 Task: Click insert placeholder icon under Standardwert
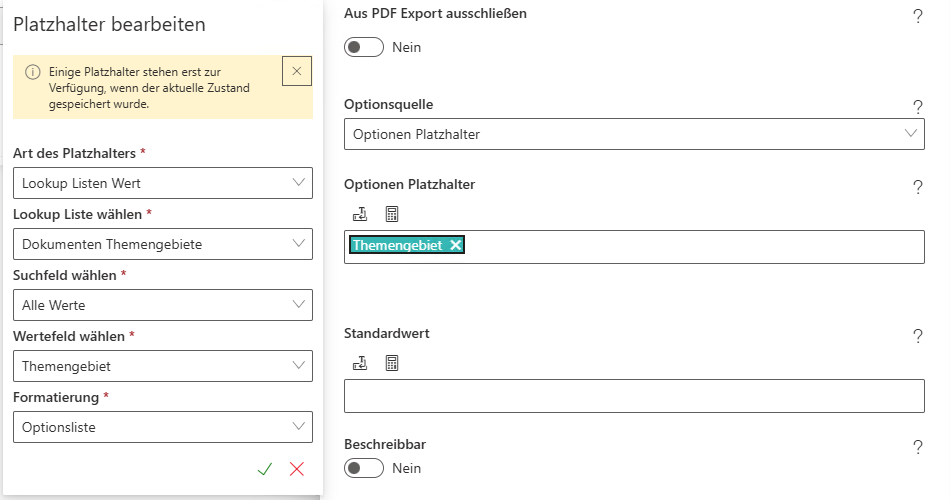[360, 363]
